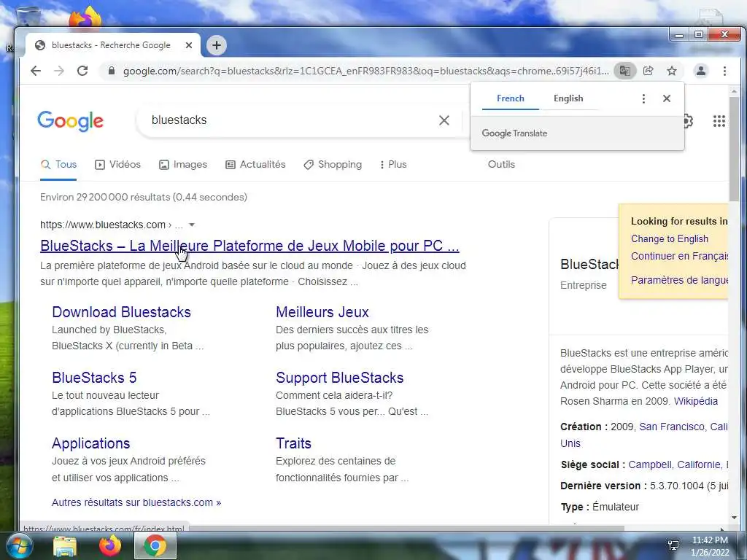Open the Wikipédia link in knowledge panel
This screenshot has height=560, width=747.
[695, 402]
